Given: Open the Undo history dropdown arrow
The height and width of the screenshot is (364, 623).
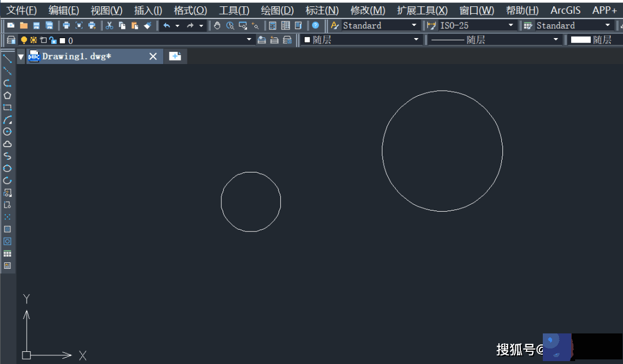Looking at the screenshot, I should pyautogui.click(x=177, y=25).
